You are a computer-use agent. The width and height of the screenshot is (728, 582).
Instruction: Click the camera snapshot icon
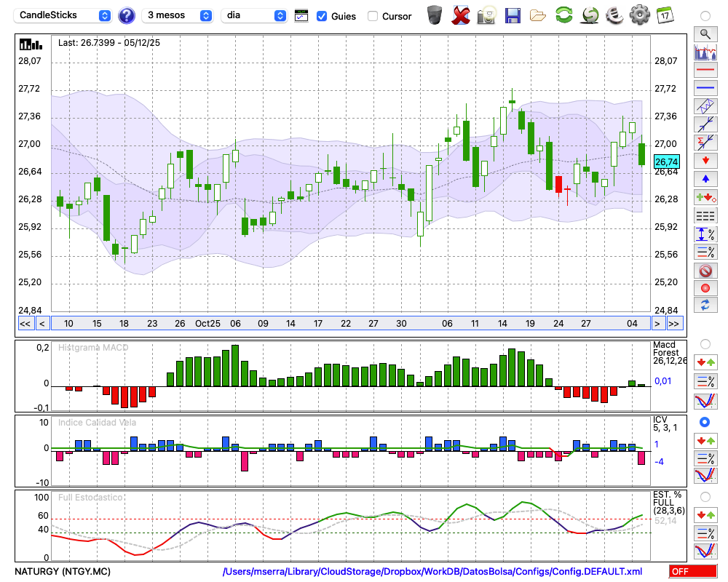486,15
